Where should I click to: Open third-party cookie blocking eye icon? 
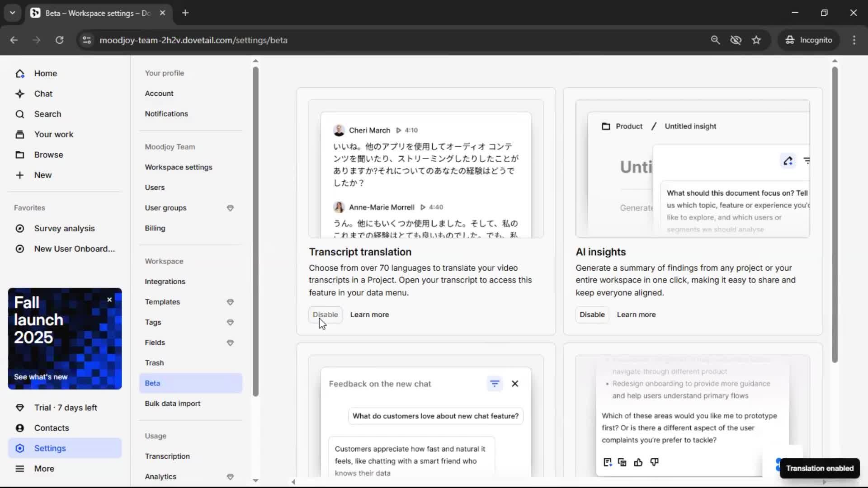coord(736,40)
